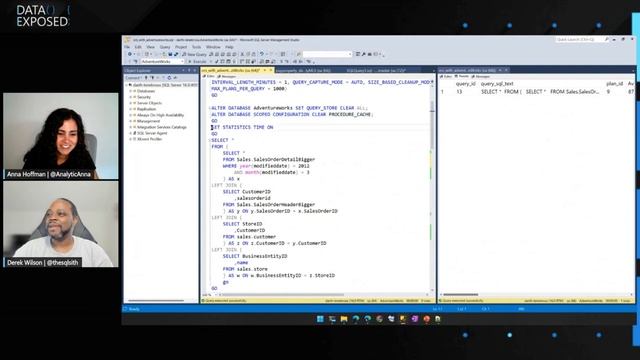Image resolution: width=640 pixels, height=360 pixels.
Task: Open the AdventureWorks database dropdown
Action: (x=162, y=62)
